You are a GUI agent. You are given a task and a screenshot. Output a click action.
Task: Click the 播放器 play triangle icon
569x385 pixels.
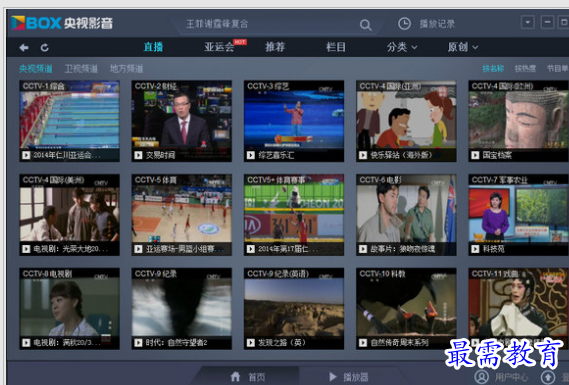[332, 376]
